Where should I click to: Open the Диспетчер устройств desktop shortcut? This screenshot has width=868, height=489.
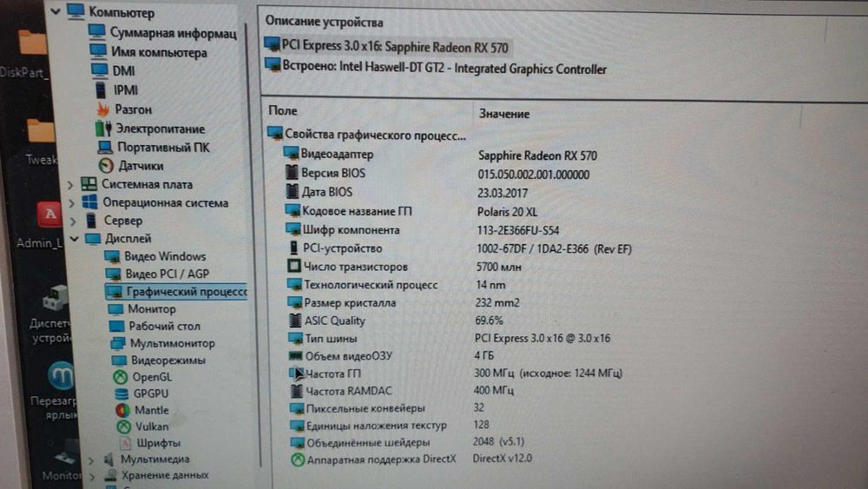[53, 314]
